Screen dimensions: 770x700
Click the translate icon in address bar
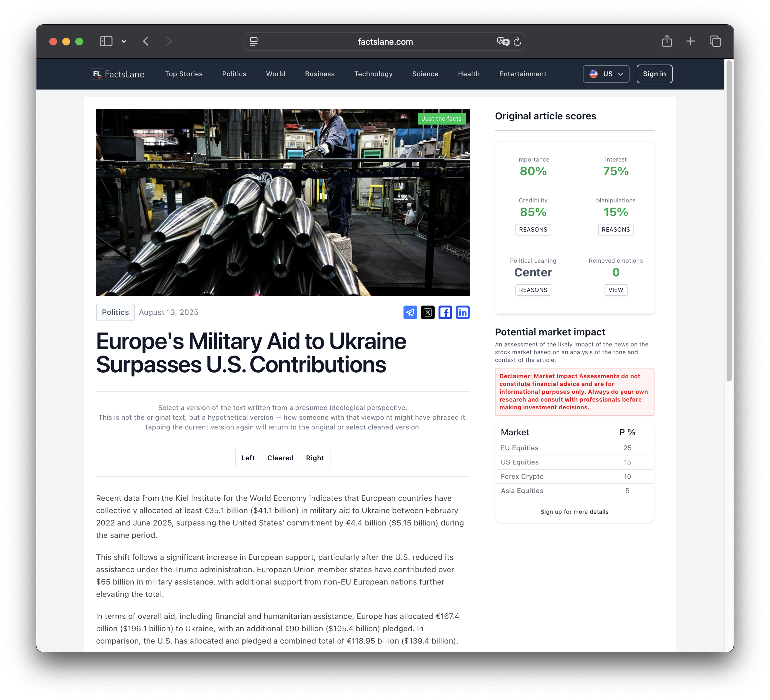tap(503, 42)
